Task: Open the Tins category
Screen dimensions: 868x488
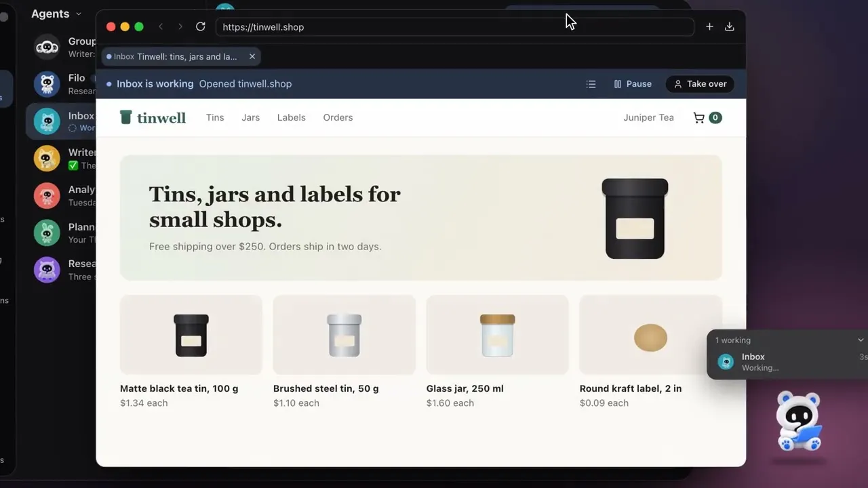Action: click(x=215, y=117)
